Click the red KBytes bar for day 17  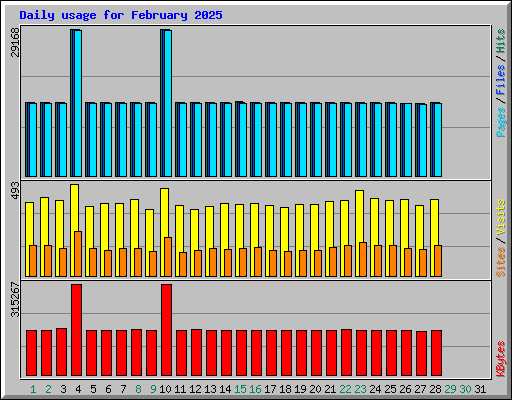[271, 353]
